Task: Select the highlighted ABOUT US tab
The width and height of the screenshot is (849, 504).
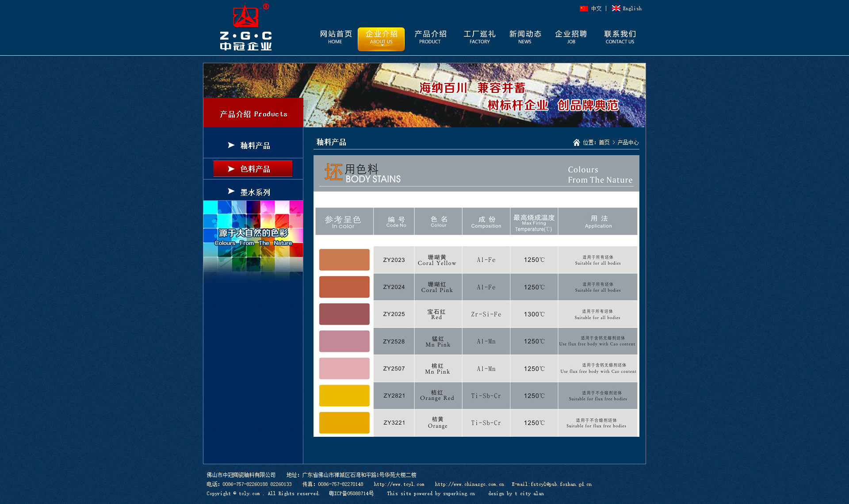Action: tap(381, 38)
